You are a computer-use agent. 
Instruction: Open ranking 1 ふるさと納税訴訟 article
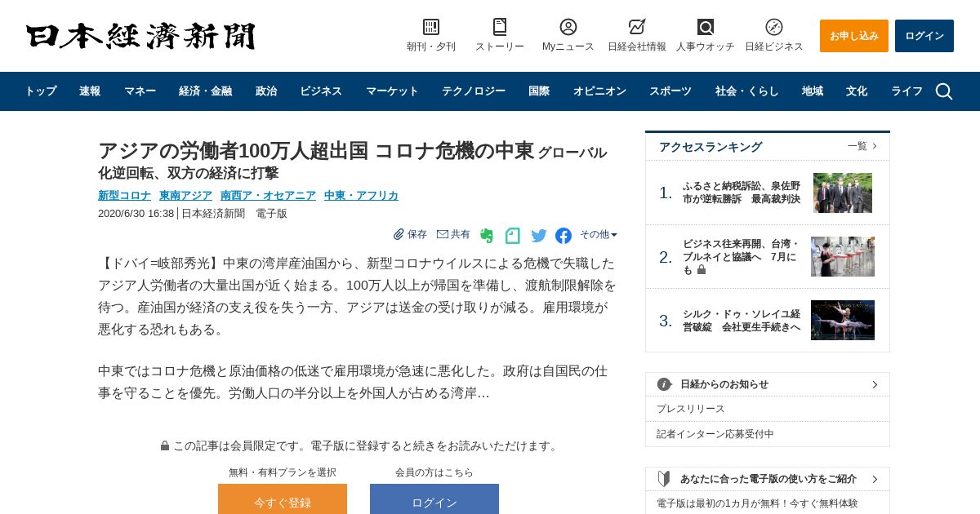[742, 193]
